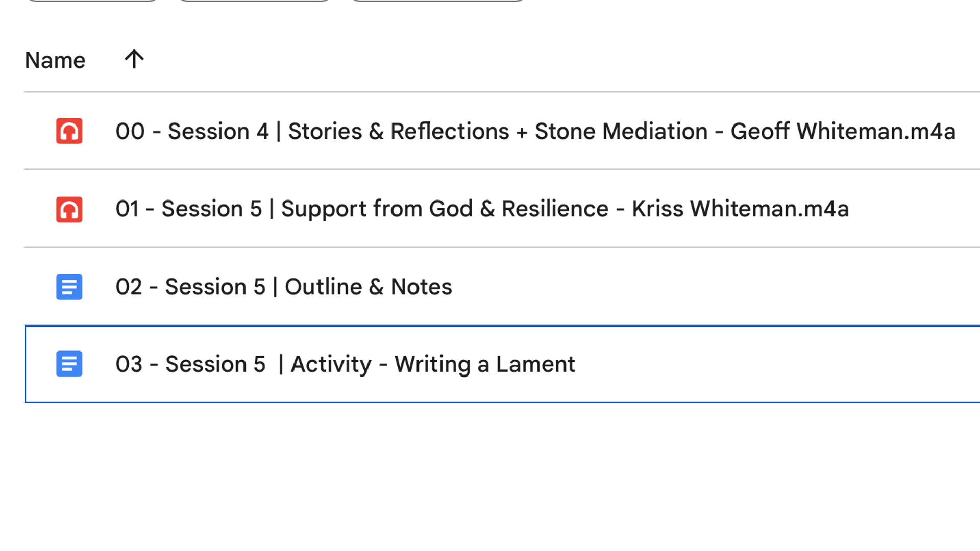Open 00 - Session 4 Stories & Reflections audio
The width and height of the screenshot is (980, 551).
pyautogui.click(x=535, y=131)
